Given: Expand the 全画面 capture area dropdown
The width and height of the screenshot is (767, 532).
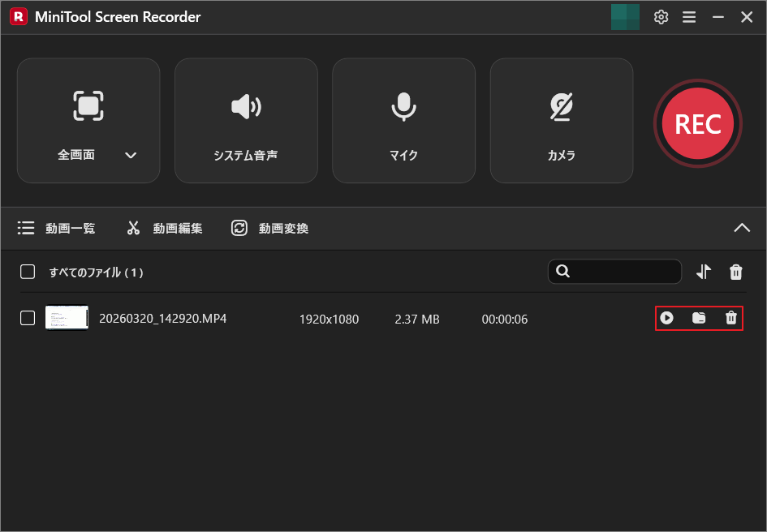Looking at the screenshot, I should coord(131,154).
